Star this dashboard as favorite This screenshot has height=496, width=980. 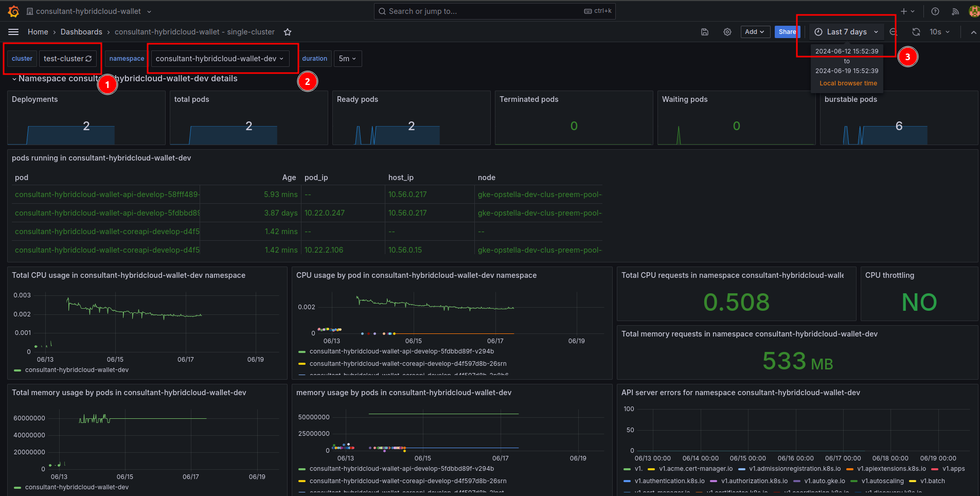coord(288,32)
